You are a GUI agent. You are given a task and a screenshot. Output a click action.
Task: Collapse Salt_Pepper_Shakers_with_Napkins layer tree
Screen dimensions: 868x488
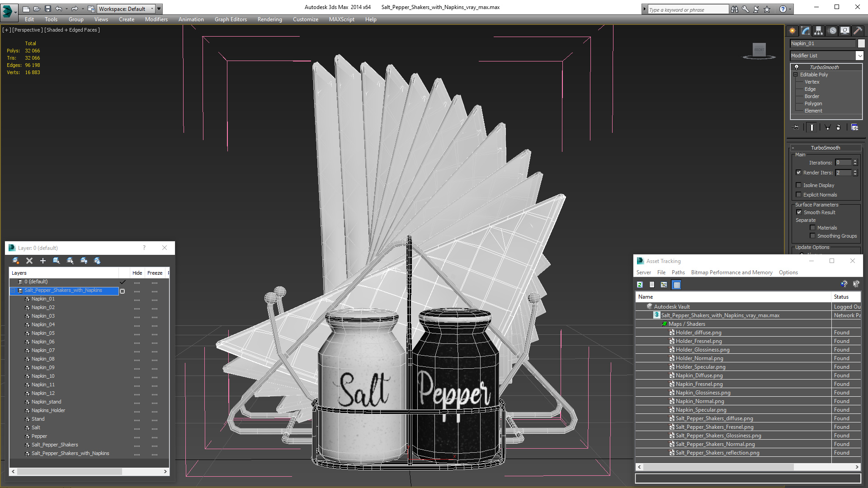[13, 291]
